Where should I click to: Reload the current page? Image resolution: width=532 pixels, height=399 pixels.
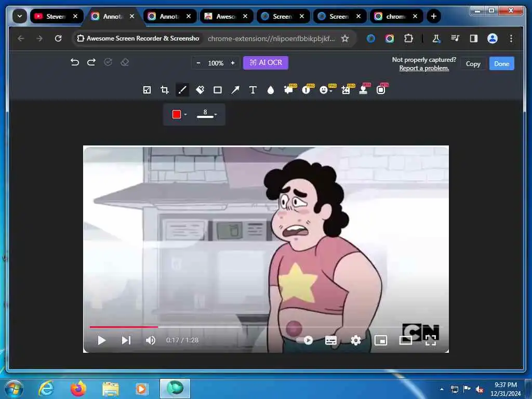click(58, 38)
